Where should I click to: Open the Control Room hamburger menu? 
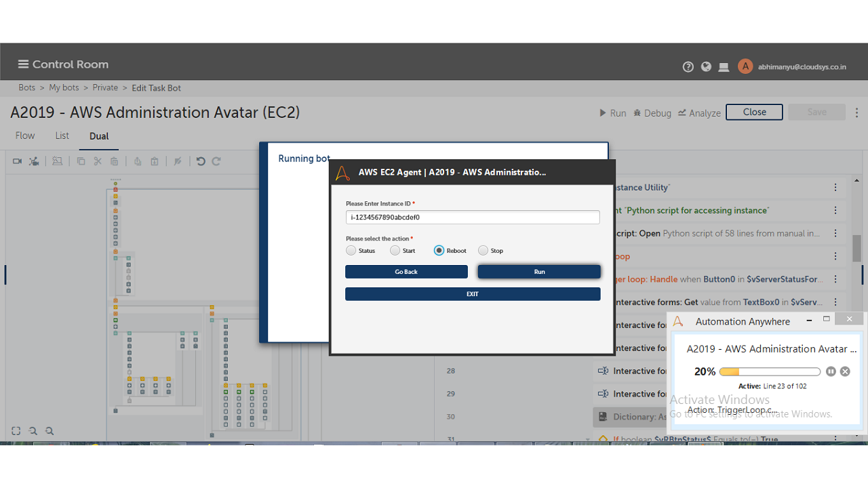tap(23, 64)
